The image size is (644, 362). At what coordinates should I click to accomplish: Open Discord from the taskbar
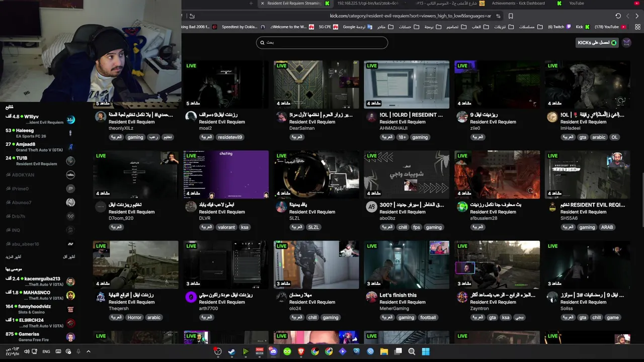coord(273,351)
